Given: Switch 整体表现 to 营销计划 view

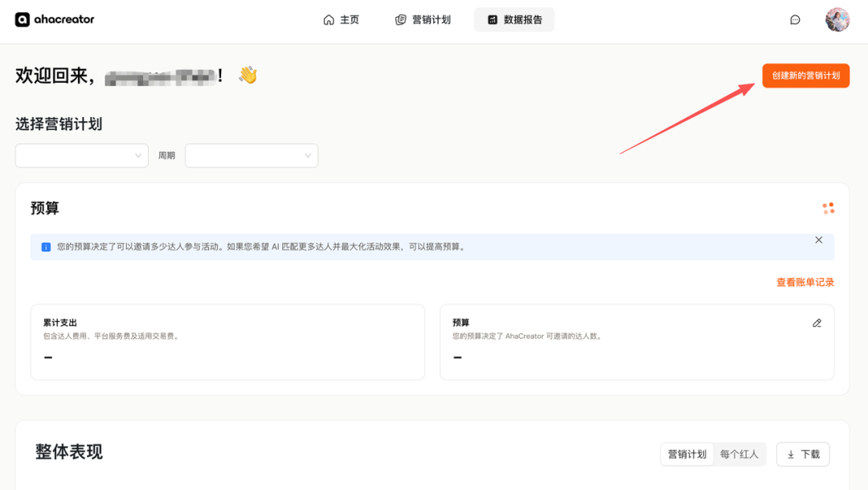Looking at the screenshot, I should click(687, 454).
